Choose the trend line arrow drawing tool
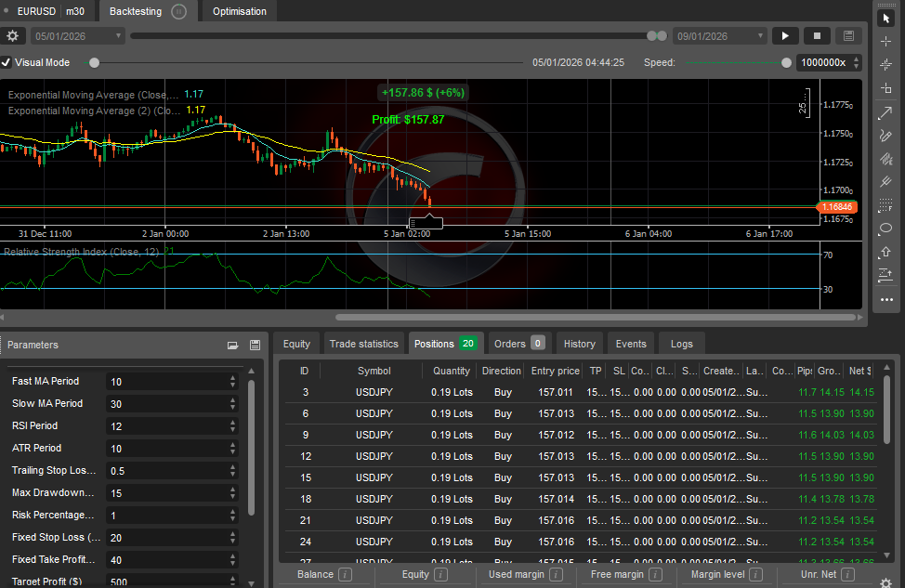Image resolution: width=905 pixels, height=588 pixels. pyautogui.click(x=885, y=111)
